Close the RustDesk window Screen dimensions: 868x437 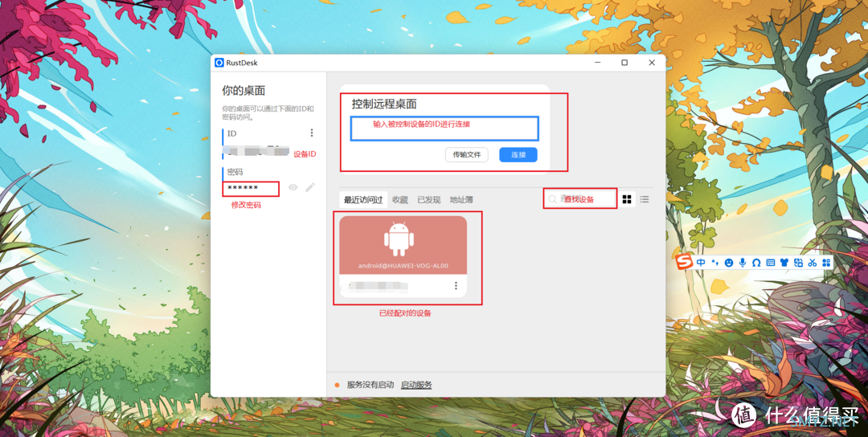point(652,63)
